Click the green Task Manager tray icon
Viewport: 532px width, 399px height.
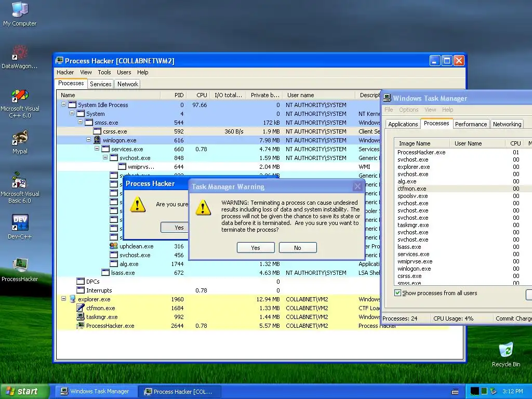[x=484, y=391]
